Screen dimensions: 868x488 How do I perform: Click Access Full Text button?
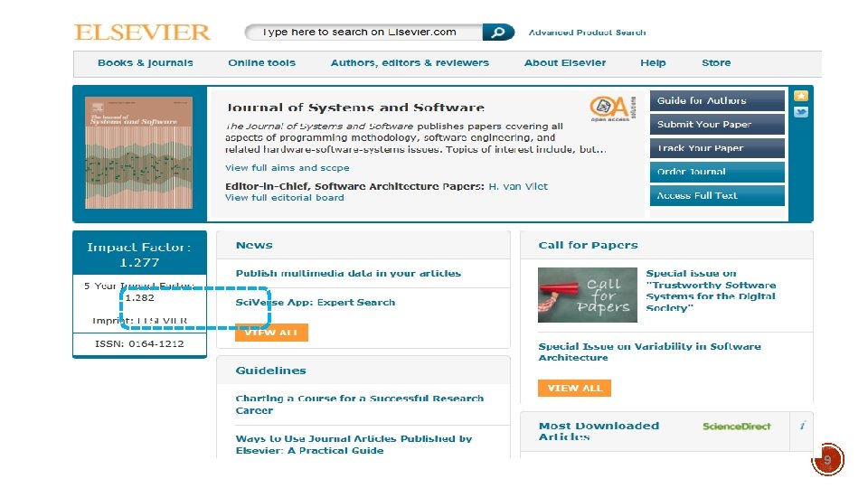click(x=717, y=196)
